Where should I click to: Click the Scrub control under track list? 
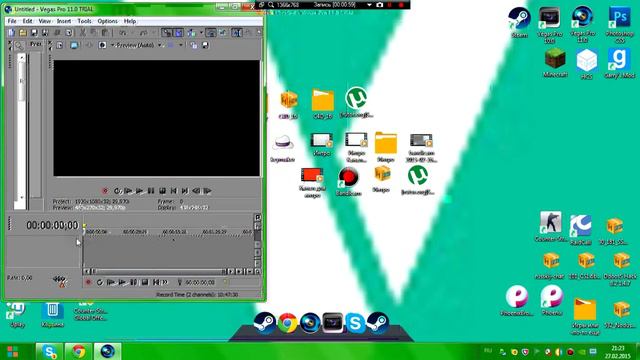coord(60,280)
